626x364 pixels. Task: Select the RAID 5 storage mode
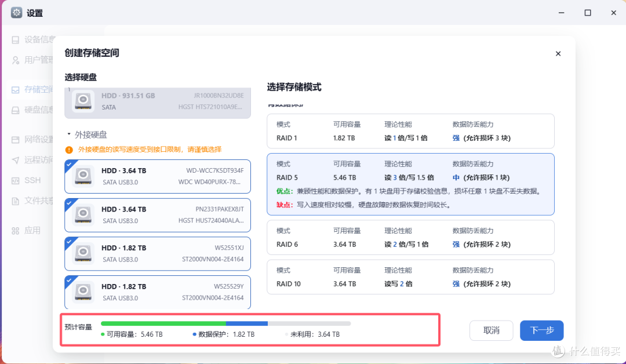(x=410, y=184)
